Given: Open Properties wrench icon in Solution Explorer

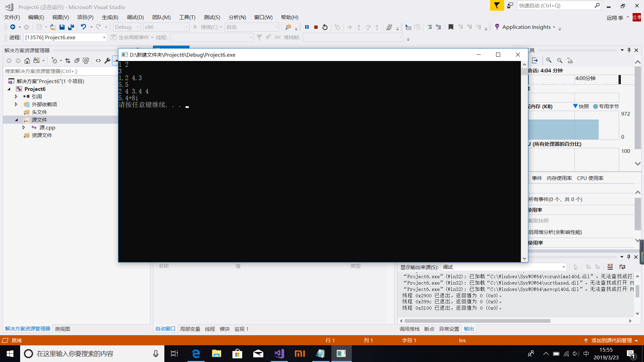Looking at the screenshot, I should pyautogui.click(x=107, y=61).
